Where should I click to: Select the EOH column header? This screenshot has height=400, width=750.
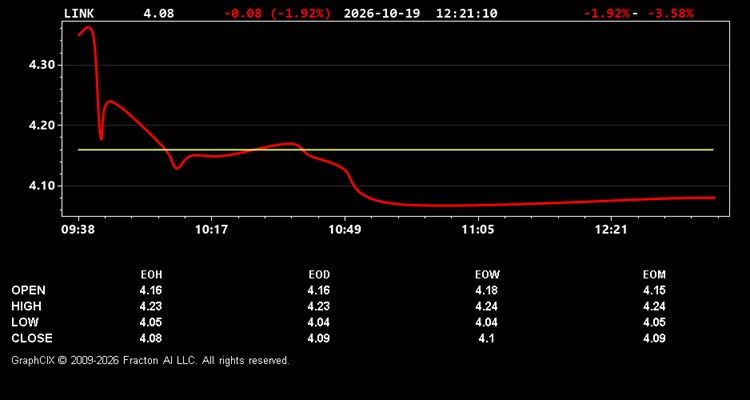pyautogui.click(x=151, y=275)
